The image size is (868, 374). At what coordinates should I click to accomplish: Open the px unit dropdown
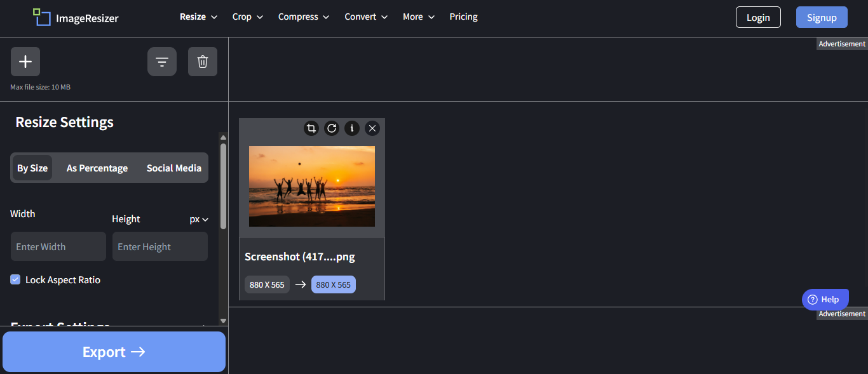[x=198, y=218]
